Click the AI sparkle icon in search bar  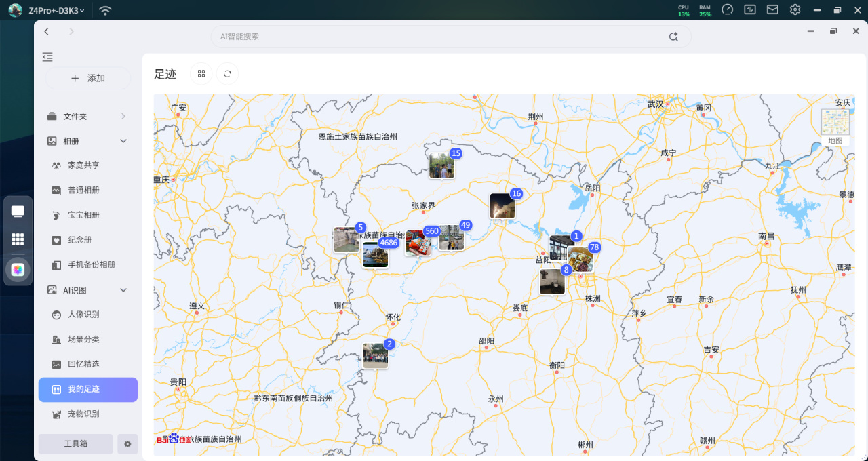(673, 37)
